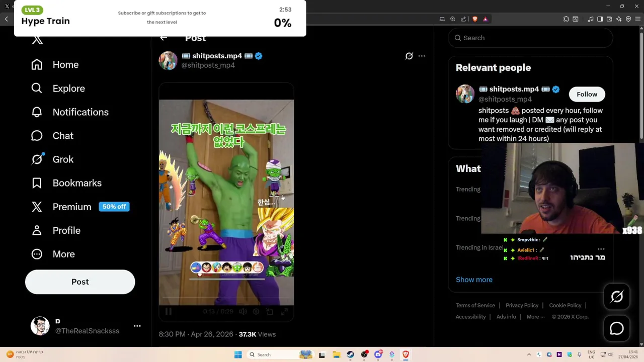The height and width of the screenshot is (362, 644).
Task: Open Cookie Policy link
Action: point(565,306)
